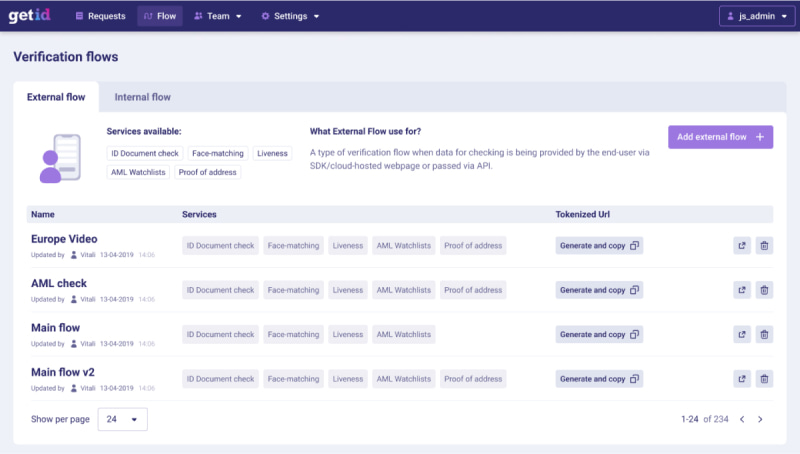This screenshot has width=800, height=454.
Task: Open the Main flow entry
Action: tap(55, 327)
